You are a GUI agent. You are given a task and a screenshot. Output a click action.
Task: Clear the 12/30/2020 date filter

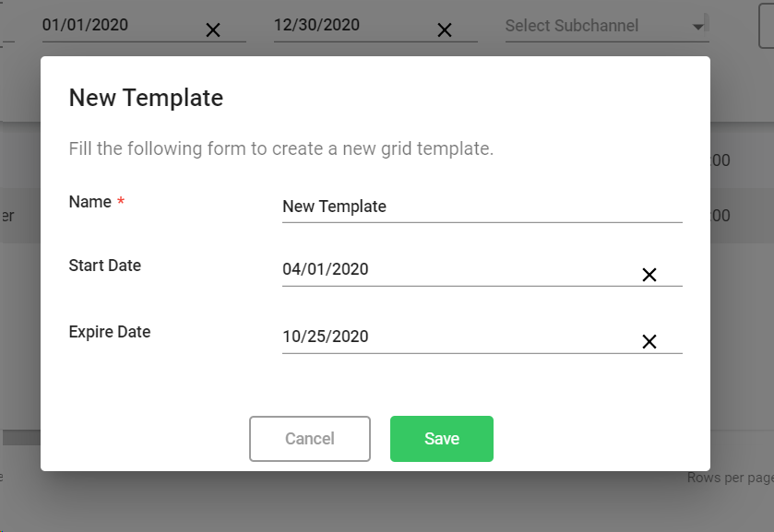pyautogui.click(x=444, y=30)
